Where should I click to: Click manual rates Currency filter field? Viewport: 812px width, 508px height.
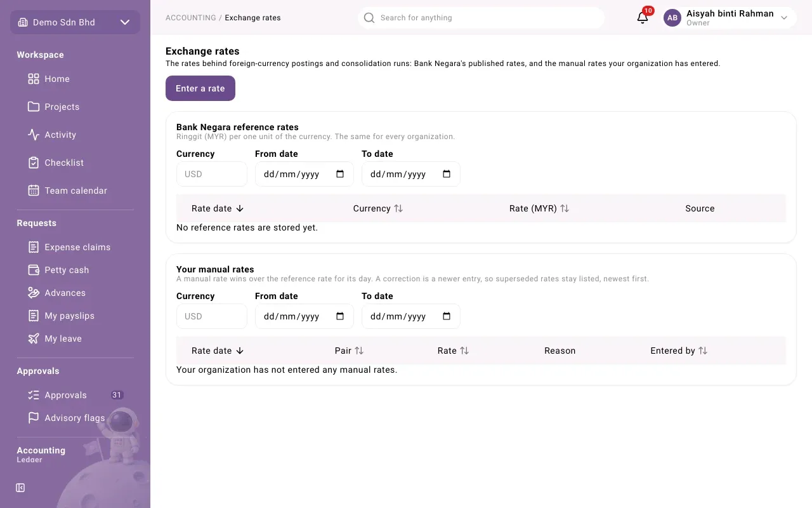[x=212, y=316]
